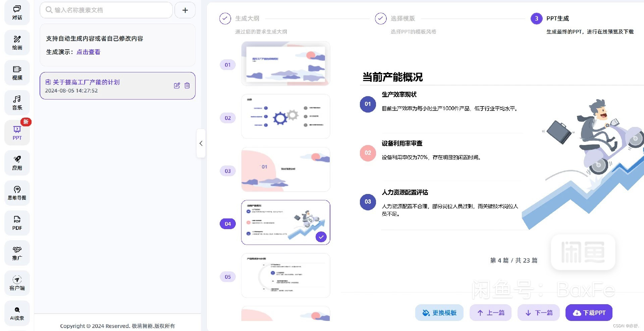This screenshot has height=331, width=644.
Task: Click the pink 02 circle in slide preview
Action: pos(368,153)
